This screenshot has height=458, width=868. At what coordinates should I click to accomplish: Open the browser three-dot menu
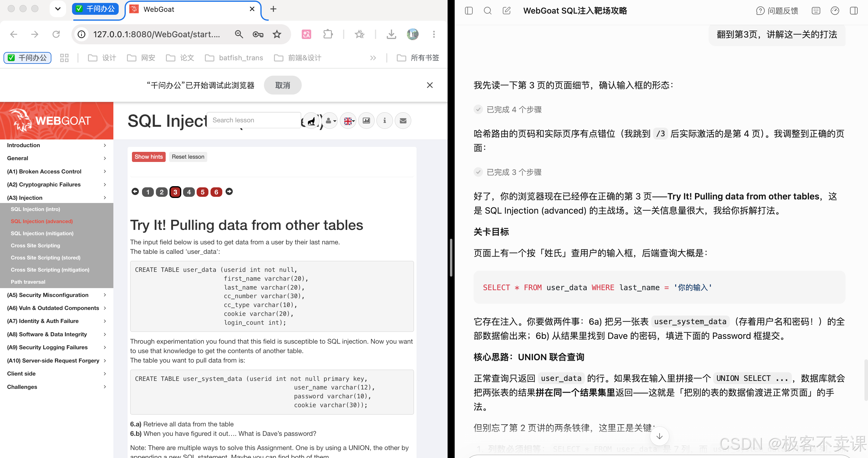(x=434, y=34)
